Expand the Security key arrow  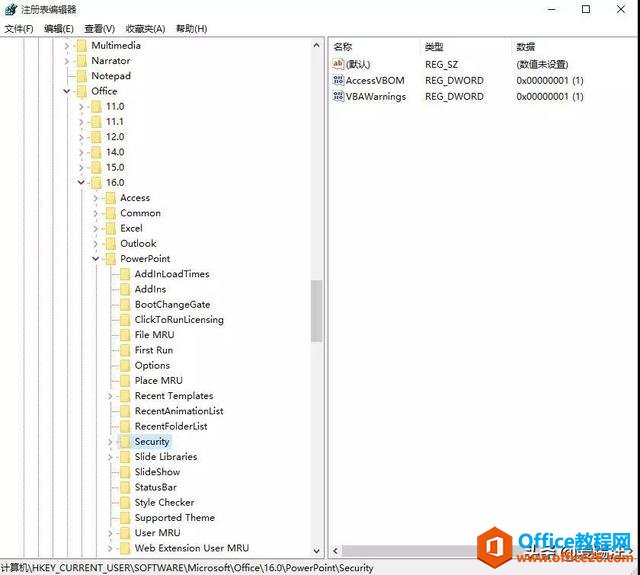tap(110, 442)
